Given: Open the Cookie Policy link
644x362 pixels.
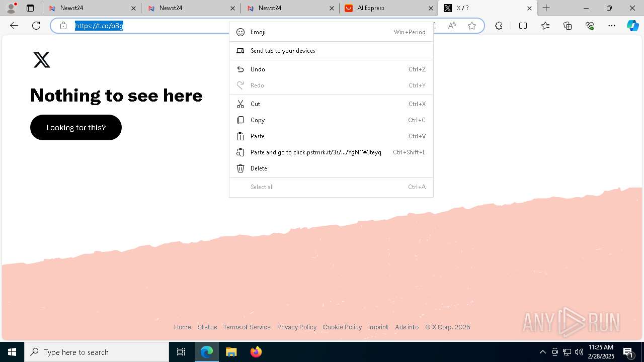Looking at the screenshot, I should point(343,327).
